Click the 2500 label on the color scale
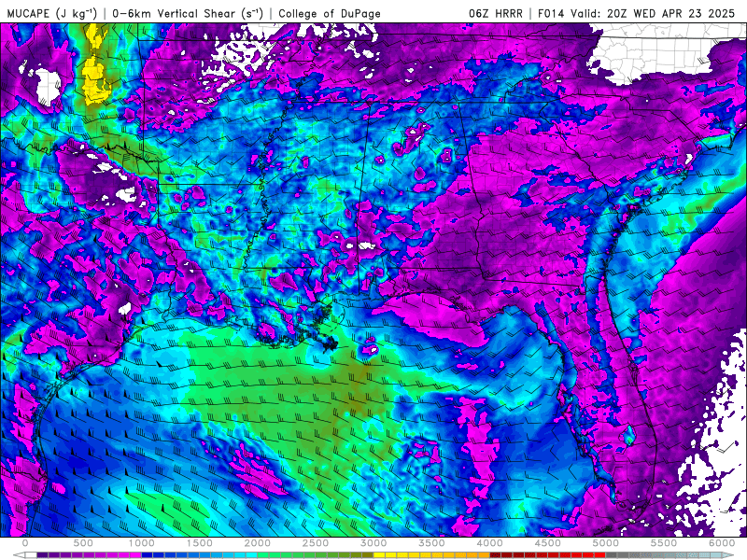The image size is (747, 560). tap(316, 543)
